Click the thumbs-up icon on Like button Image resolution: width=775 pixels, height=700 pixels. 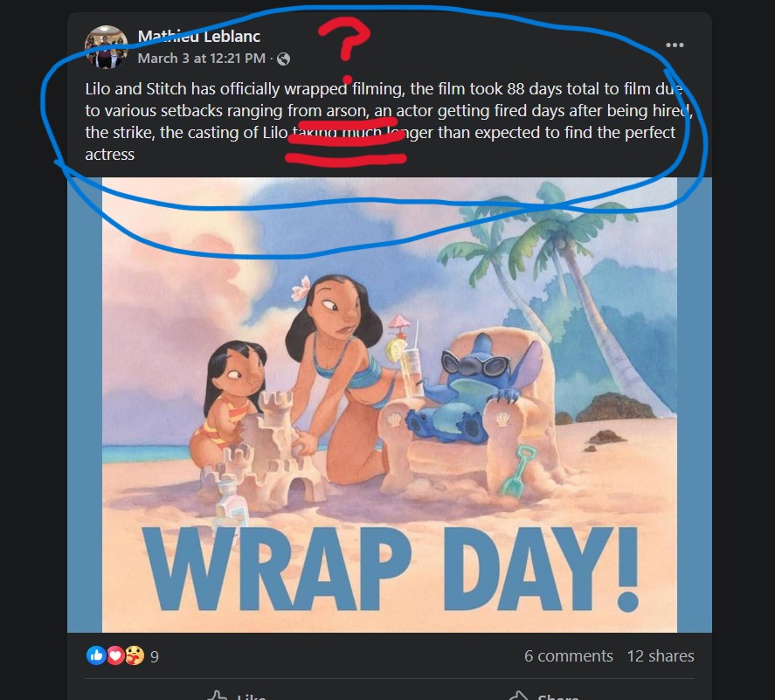click(x=218, y=696)
